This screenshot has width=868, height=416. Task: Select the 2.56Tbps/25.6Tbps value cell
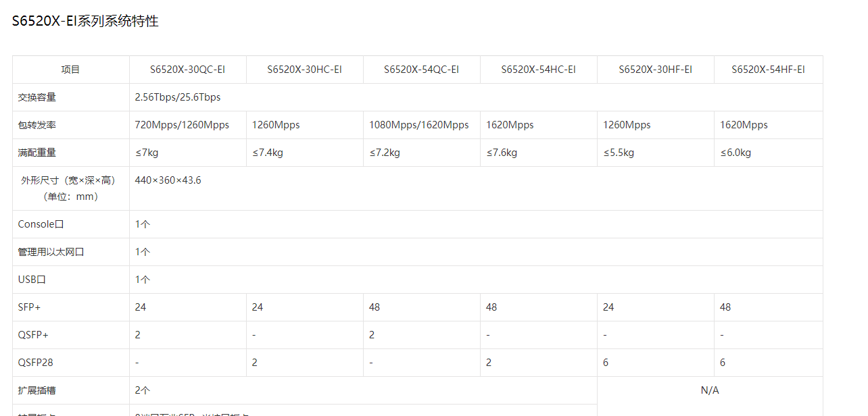(x=178, y=97)
